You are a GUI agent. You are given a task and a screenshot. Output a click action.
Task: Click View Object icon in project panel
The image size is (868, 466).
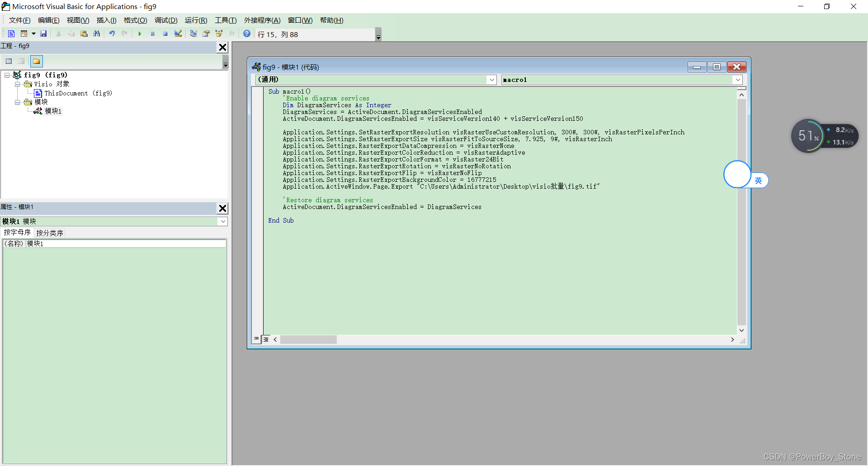pos(21,61)
